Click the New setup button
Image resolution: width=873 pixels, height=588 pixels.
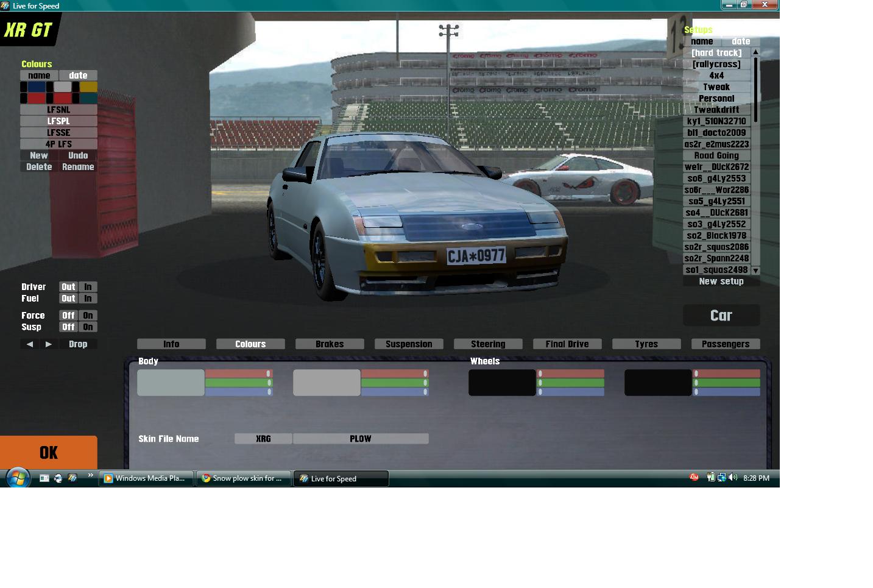click(721, 282)
